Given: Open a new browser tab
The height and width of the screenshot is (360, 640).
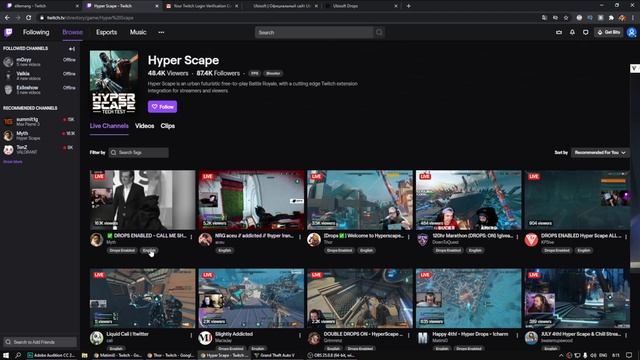Looking at the screenshot, I should (409, 6).
